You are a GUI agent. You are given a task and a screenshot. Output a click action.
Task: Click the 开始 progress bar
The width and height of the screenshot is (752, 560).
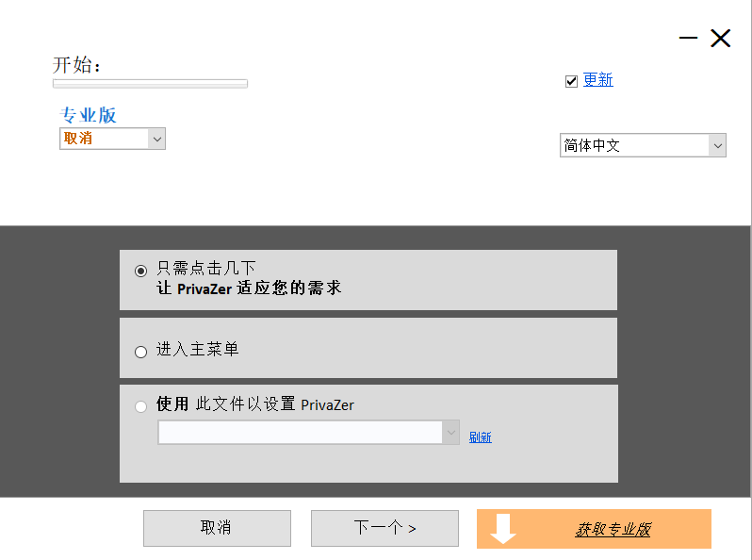point(150,84)
